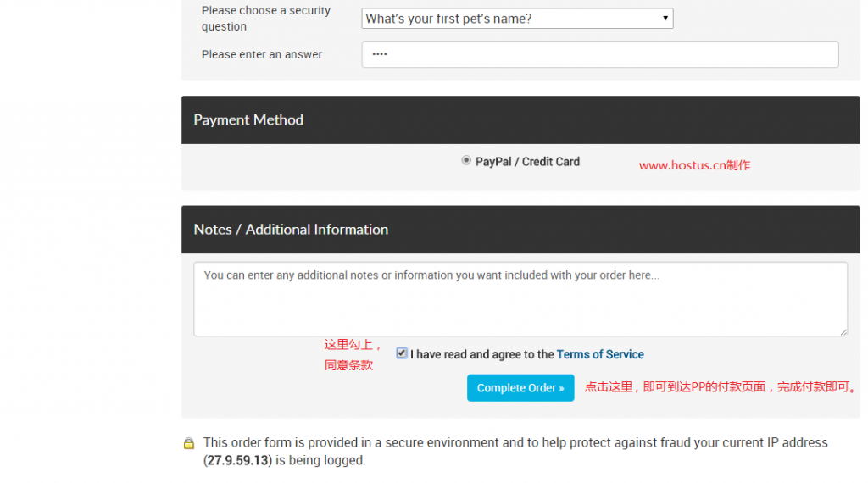Click the Complete Order button
This screenshot has width=868, height=483.
(x=520, y=388)
